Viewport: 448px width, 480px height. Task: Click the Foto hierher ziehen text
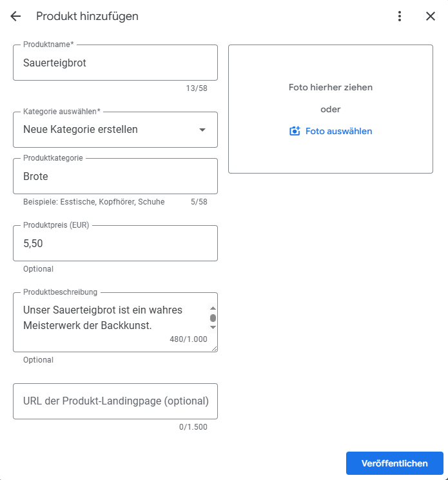click(x=331, y=87)
